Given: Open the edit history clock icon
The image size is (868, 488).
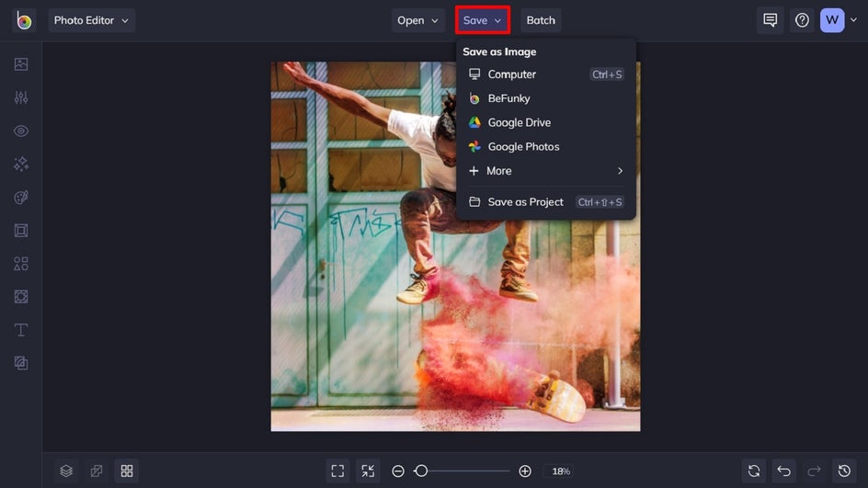Looking at the screenshot, I should tap(844, 471).
